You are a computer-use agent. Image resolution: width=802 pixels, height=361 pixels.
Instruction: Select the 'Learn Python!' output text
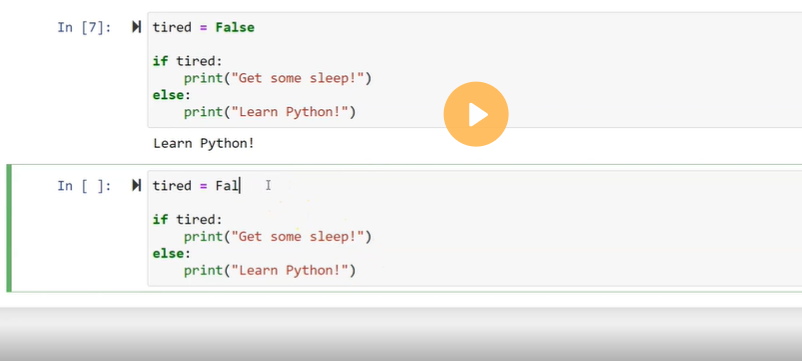[204, 143]
